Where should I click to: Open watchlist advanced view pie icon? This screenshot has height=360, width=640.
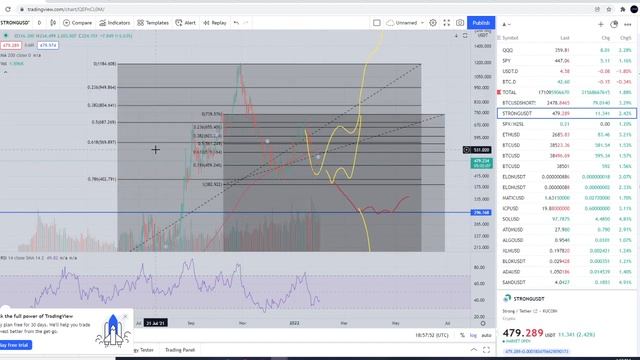click(x=614, y=24)
